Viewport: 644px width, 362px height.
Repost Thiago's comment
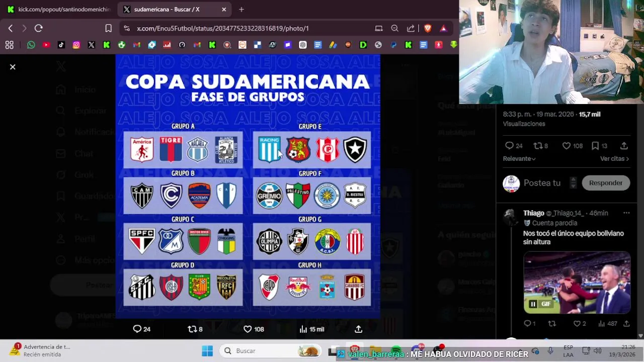[x=552, y=324]
